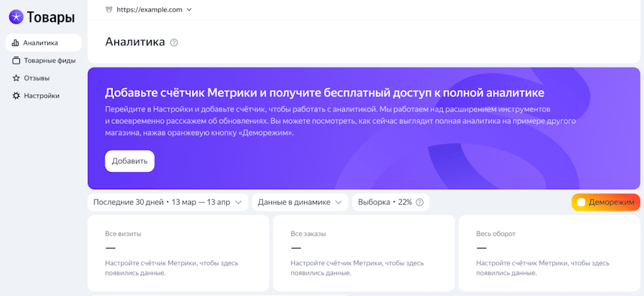The width and height of the screenshot is (644, 296).
Task: Click the Товары logo text
Action: (x=51, y=16)
